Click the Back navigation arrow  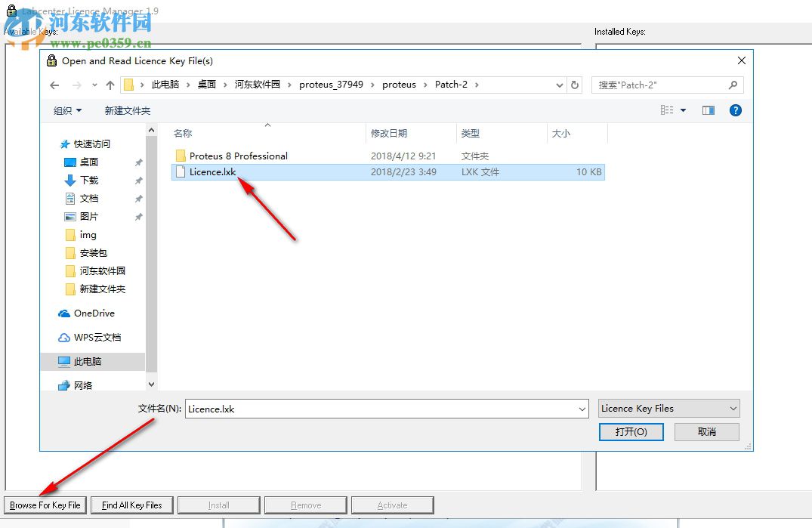click(x=54, y=85)
